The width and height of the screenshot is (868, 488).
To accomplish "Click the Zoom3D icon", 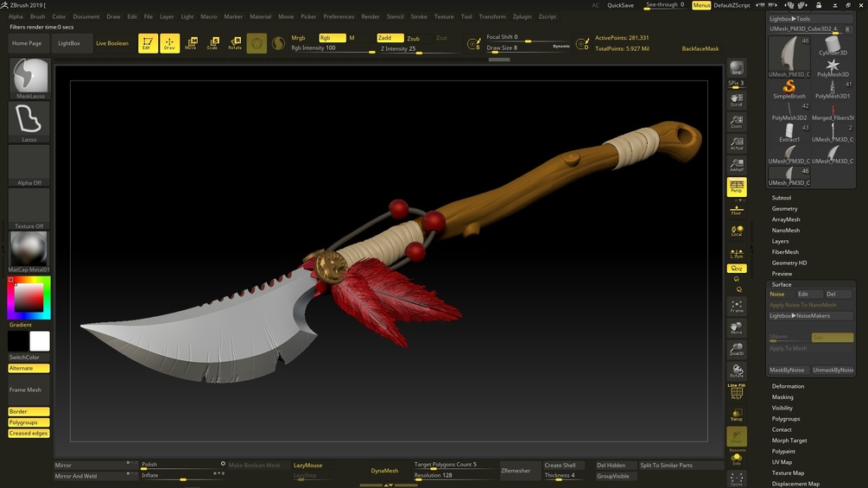I will coord(736,350).
